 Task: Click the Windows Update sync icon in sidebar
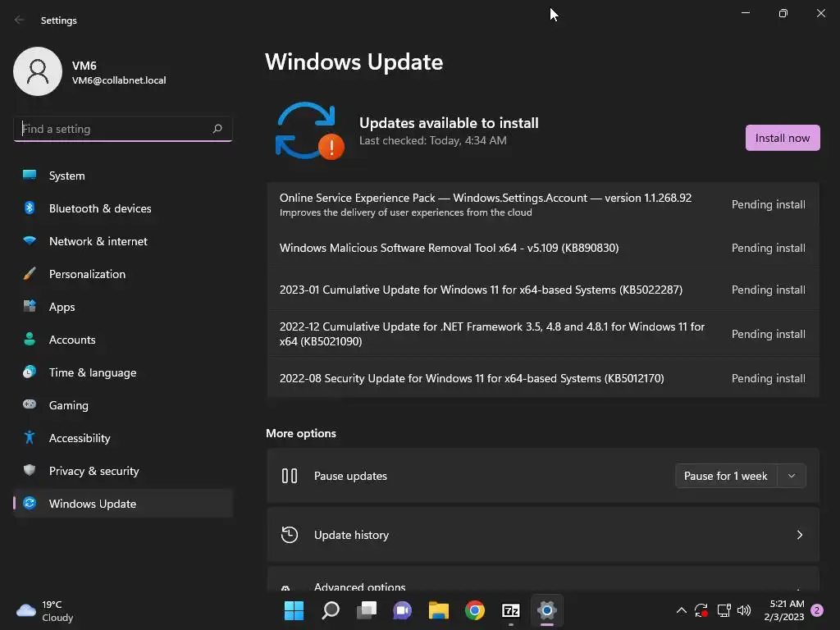click(30, 503)
